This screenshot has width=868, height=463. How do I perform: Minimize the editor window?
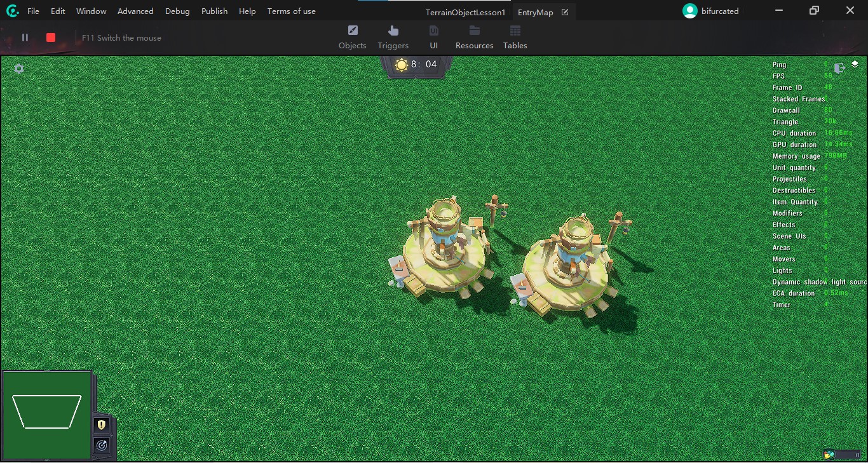tap(780, 10)
